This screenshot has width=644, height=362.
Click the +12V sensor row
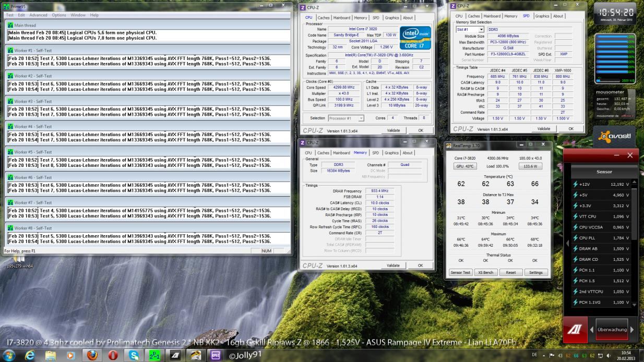(x=601, y=184)
